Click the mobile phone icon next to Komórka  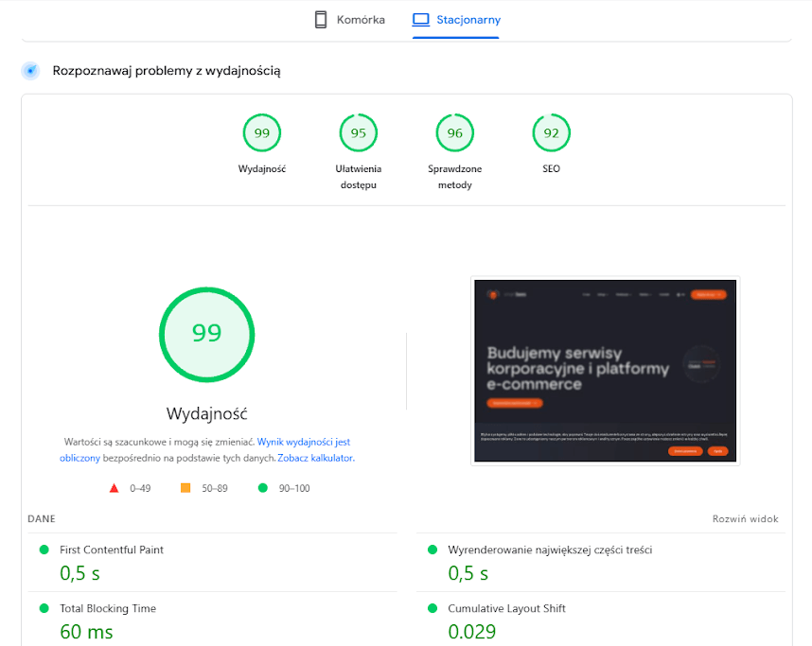[x=320, y=19]
